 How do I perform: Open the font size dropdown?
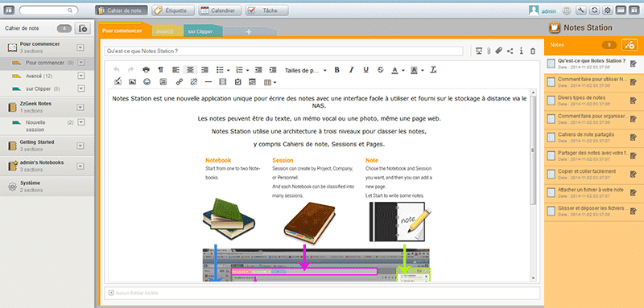[306, 71]
